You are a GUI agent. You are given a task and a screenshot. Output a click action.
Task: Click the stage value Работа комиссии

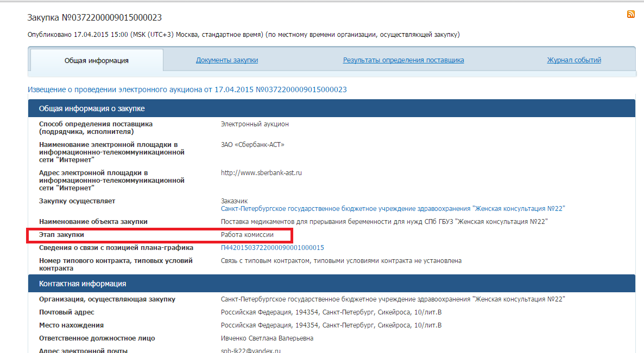coord(247,234)
